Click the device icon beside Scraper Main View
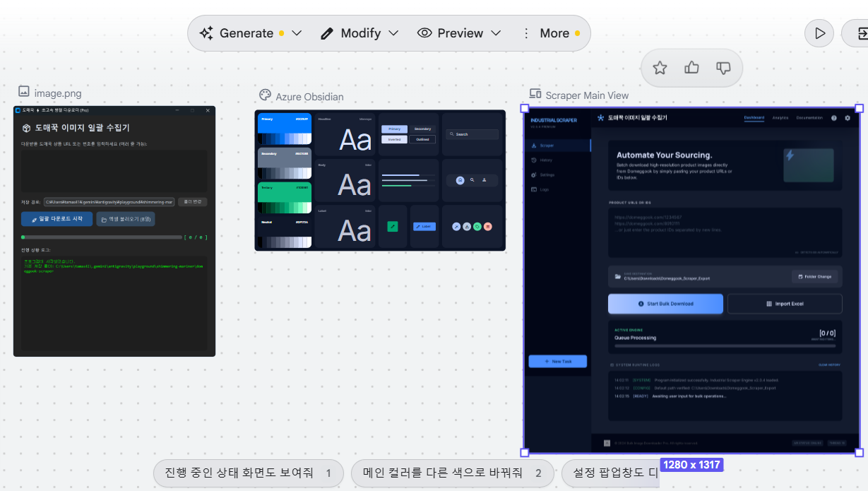The height and width of the screenshot is (491, 868). click(535, 94)
